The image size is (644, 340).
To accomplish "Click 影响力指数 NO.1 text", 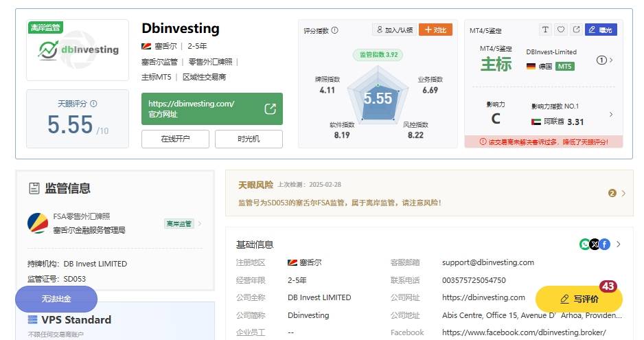I will [x=555, y=106].
